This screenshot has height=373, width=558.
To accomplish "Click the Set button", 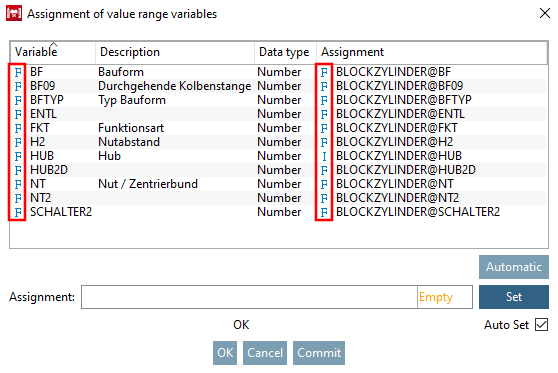I will coord(514,297).
